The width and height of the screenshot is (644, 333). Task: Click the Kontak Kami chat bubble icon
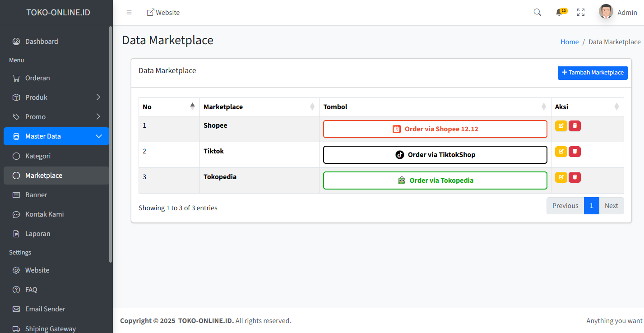(x=16, y=214)
